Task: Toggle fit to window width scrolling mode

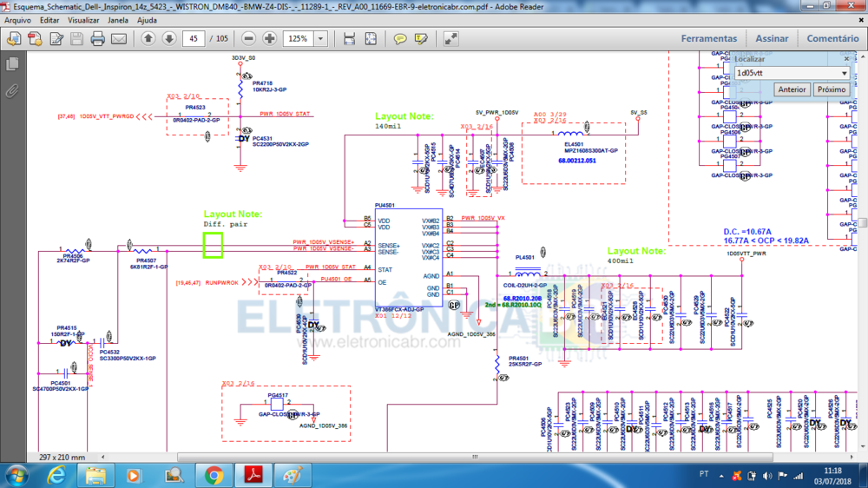Action: (349, 39)
